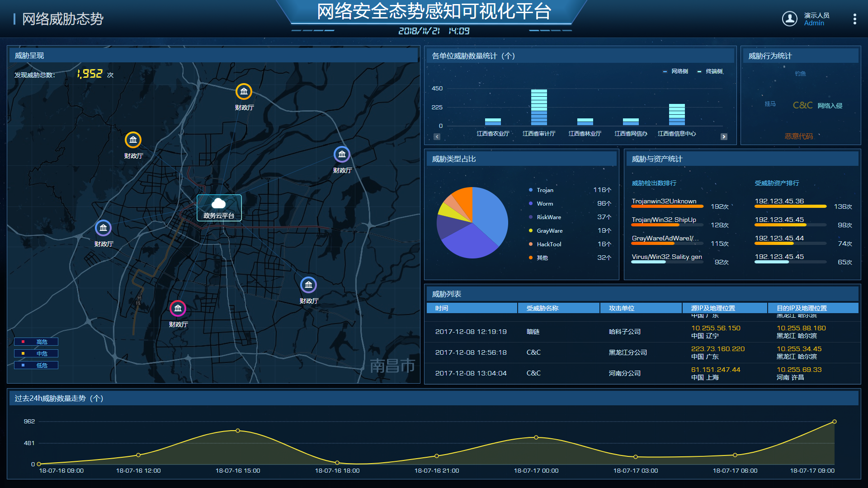Click the blue 财政厅 marker on the map's left edge
Screen dimensions: 868x488
point(103,228)
